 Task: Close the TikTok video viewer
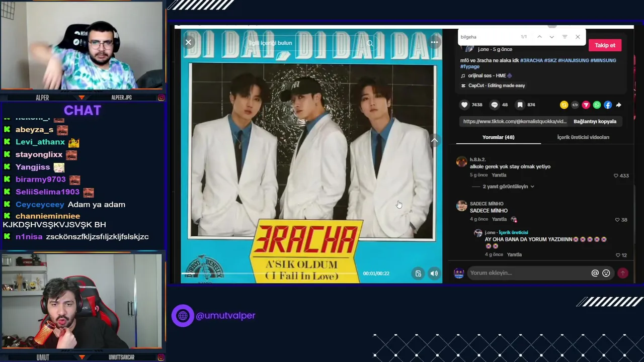188,43
